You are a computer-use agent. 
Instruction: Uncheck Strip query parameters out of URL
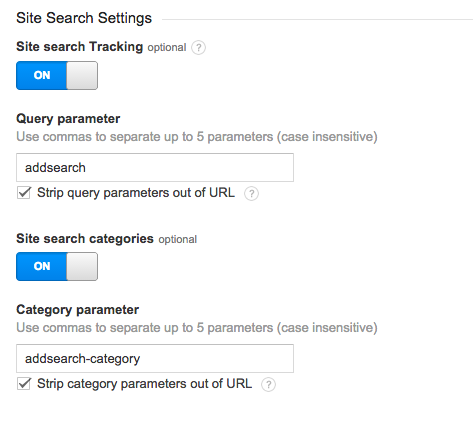click(x=24, y=193)
